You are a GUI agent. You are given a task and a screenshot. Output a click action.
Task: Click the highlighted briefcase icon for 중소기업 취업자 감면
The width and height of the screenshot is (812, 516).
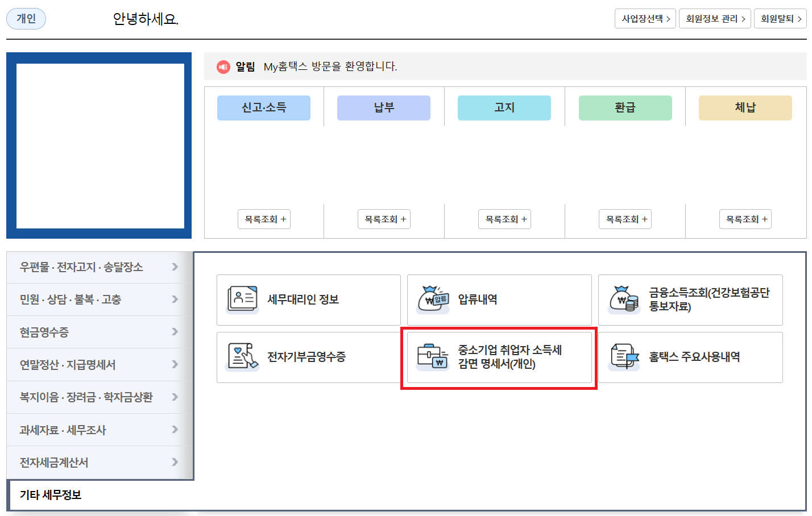[x=434, y=357]
